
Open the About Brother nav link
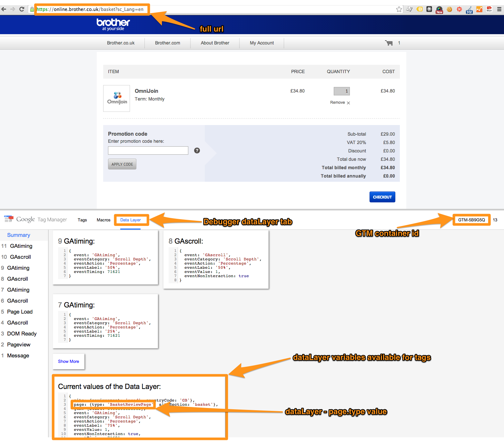coord(215,43)
